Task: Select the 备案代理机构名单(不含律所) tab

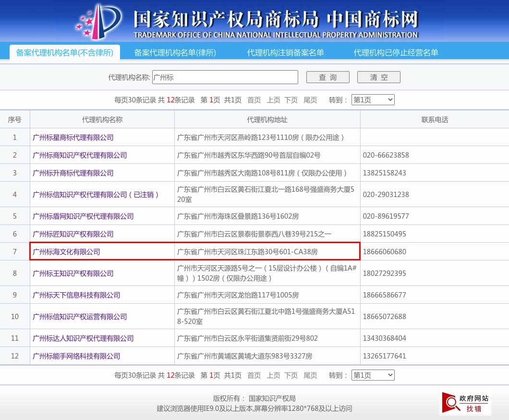Action: [65, 53]
